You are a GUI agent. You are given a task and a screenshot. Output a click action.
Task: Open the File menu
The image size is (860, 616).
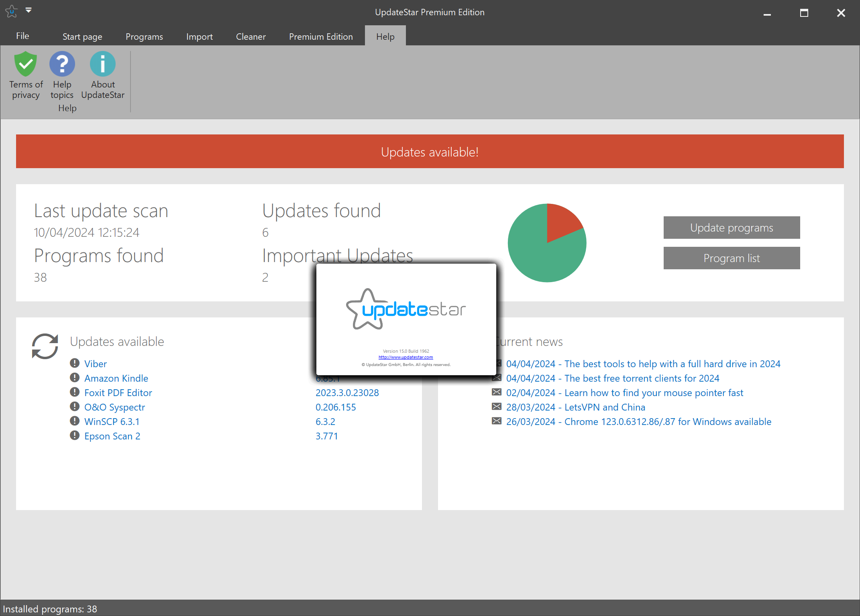click(22, 36)
